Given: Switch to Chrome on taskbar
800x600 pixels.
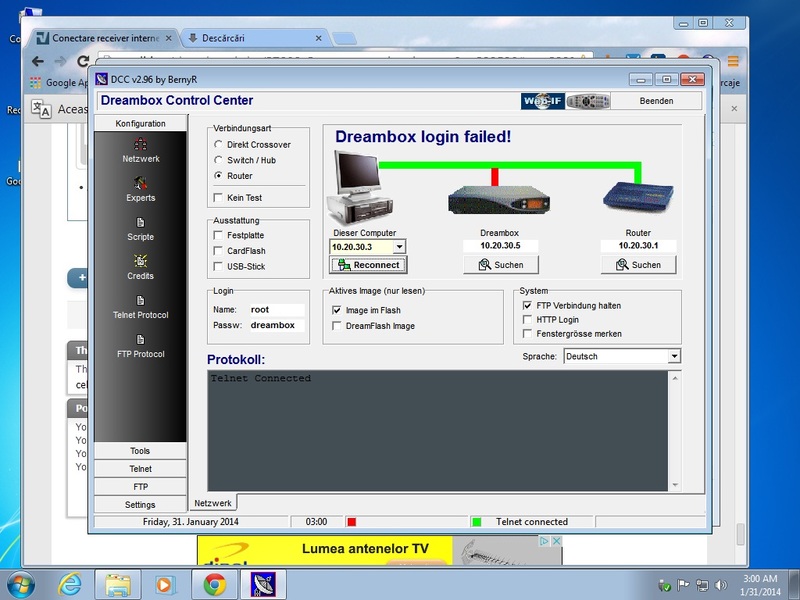Looking at the screenshot, I should [x=214, y=585].
